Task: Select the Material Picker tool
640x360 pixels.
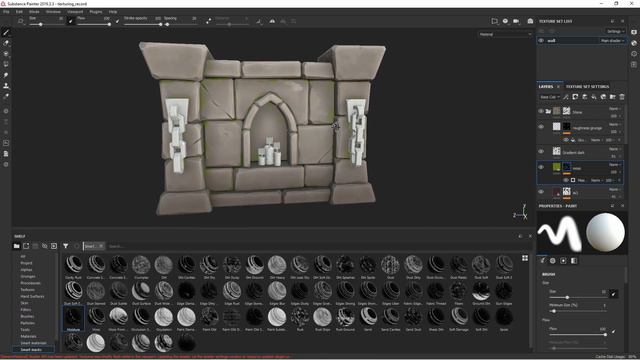Action: 6,96
